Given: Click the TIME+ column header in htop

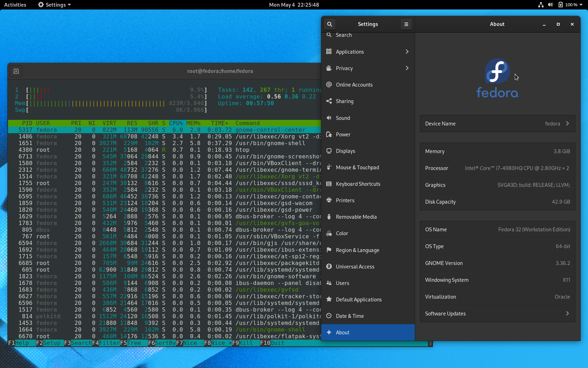Looking at the screenshot, I should pos(219,123).
